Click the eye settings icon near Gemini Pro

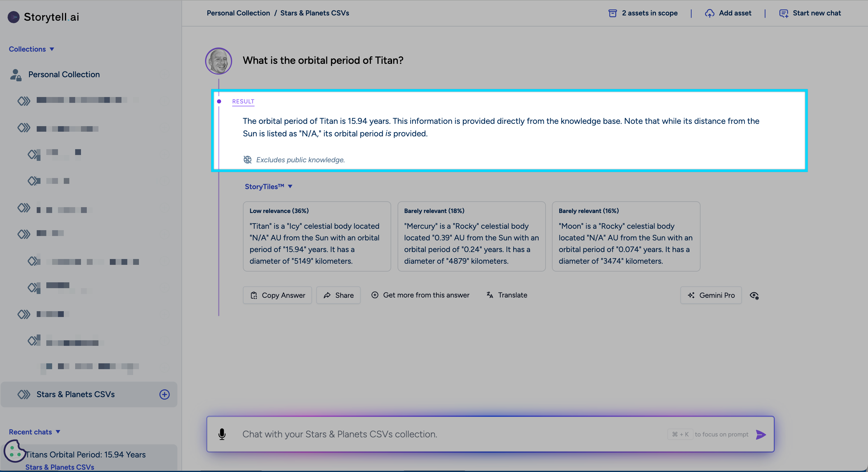point(754,295)
